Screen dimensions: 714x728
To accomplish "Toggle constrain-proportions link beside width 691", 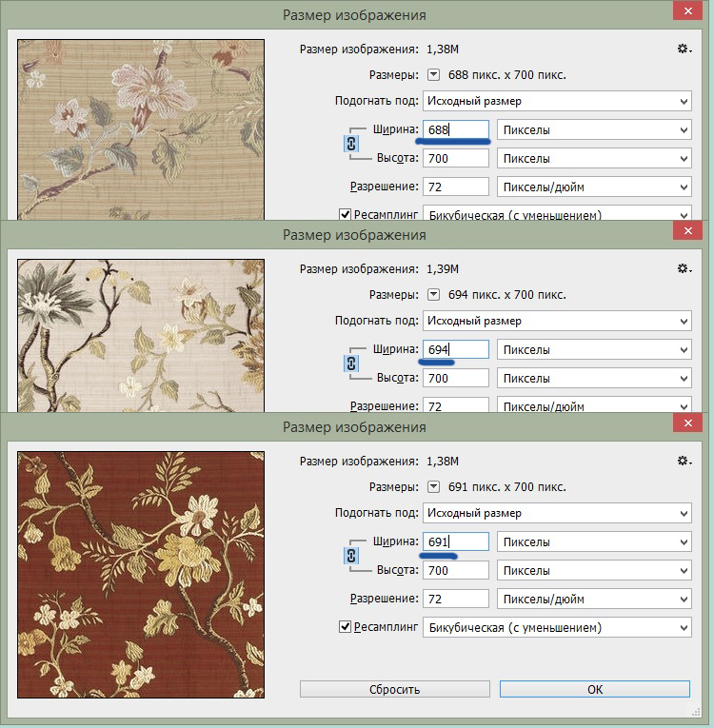I will click(348, 556).
